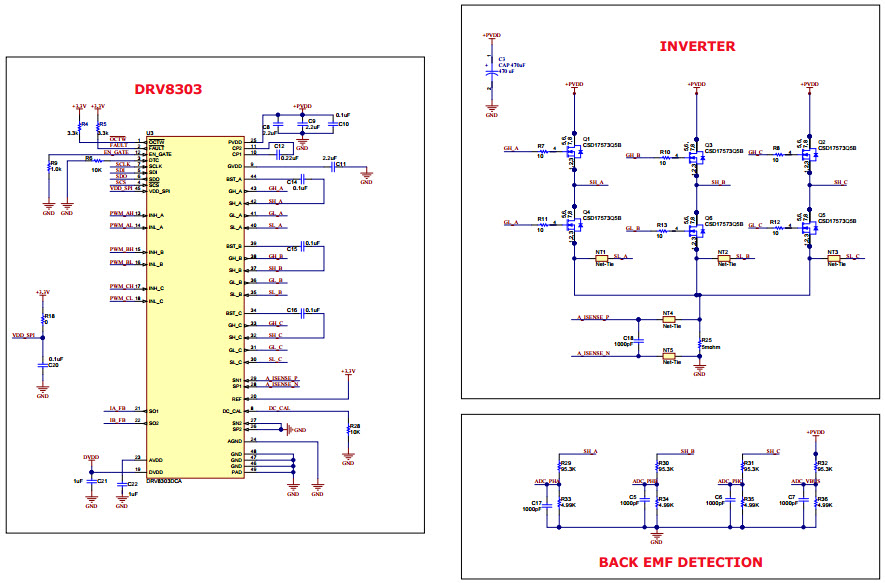885x583 pixels.
Task: Click the DC_CAL net label
Action: (279, 408)
